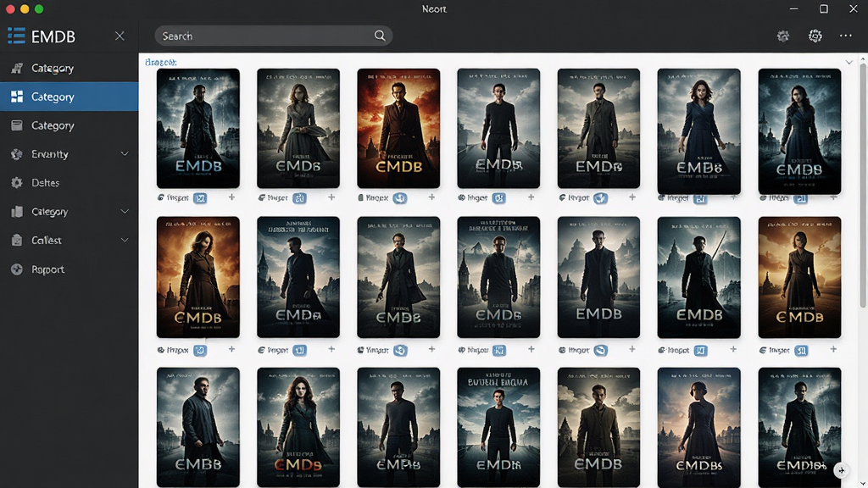Click the Raport round icon in the sidebar
The height and width of the screenshot is (488, 868).
(x=17, y=269)
